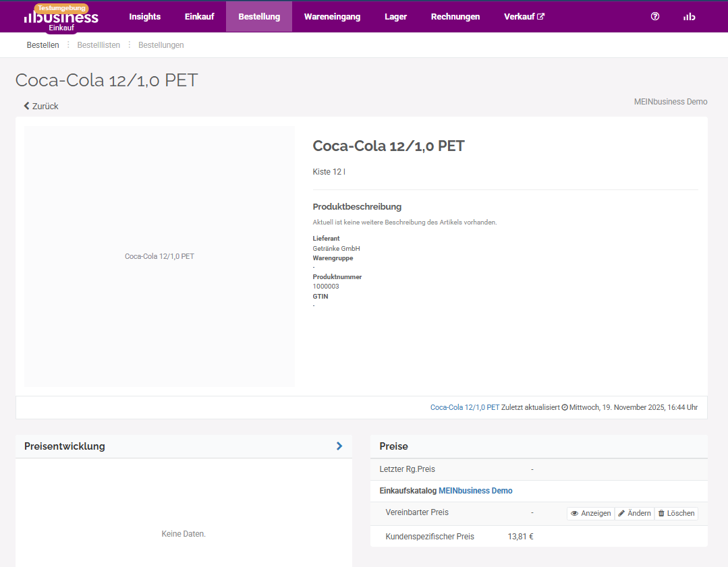This screenshot has height=567, width=728.
Task: Click the Kundenspezifischer Preis label
Action: tap(430, 537)
